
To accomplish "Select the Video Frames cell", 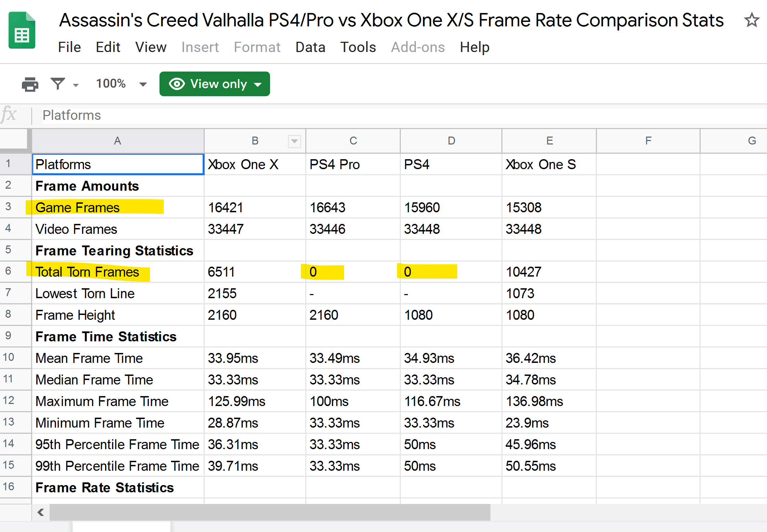I will click(x=118, y=229).
